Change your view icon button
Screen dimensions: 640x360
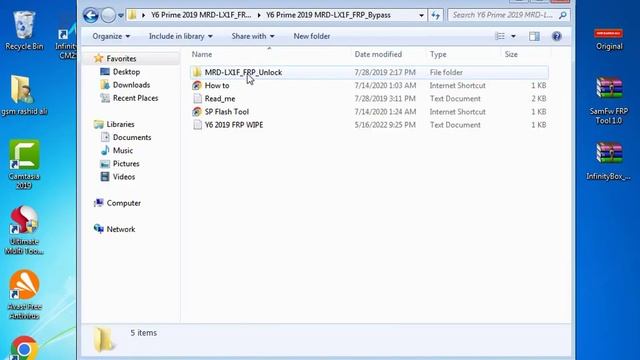coord(500,36)
